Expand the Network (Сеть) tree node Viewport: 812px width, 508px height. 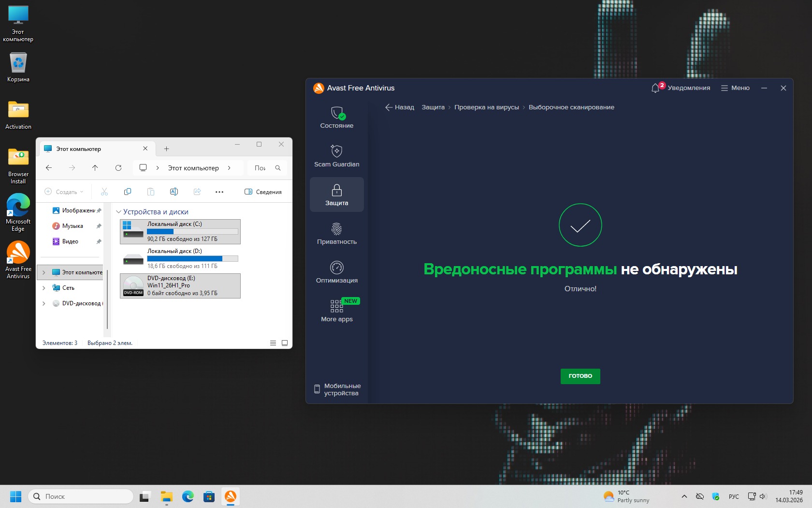44,288
